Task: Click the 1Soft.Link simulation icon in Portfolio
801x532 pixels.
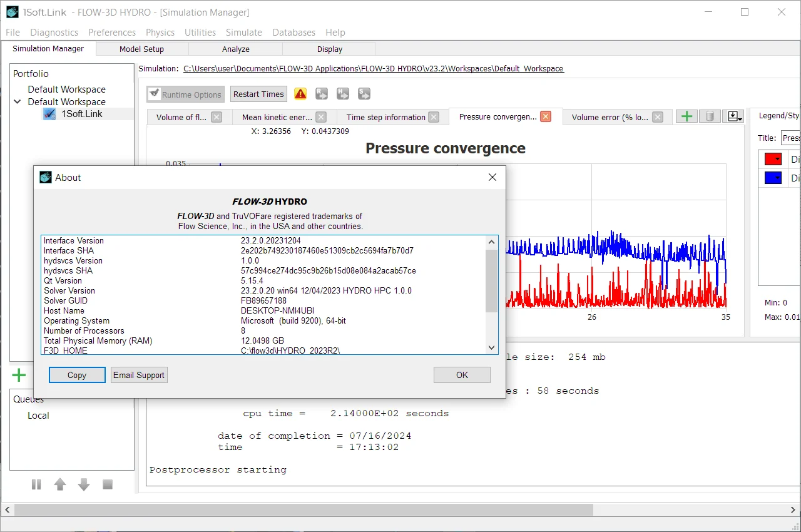Action: coord(49,114)
